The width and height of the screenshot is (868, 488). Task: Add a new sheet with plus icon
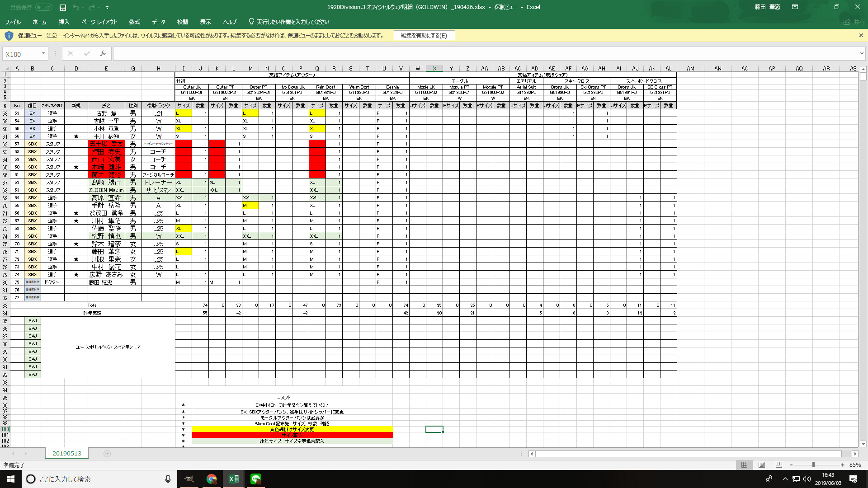point(107,454)
